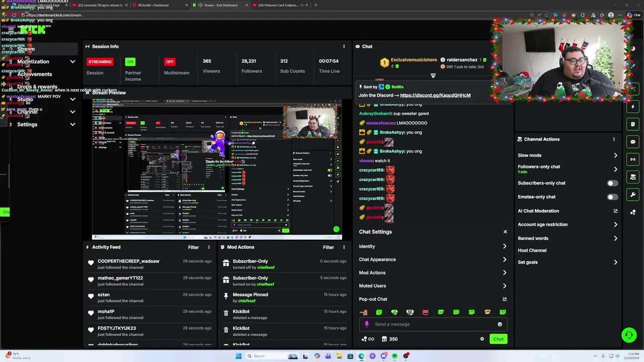Click the green headset support button
The height and width of the screenshot is (362, 644).
[628, 335]
